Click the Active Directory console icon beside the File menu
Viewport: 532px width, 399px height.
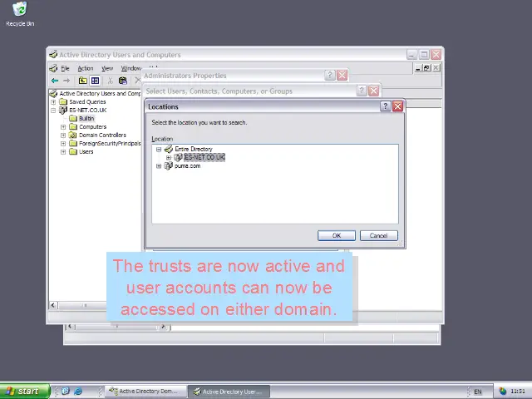point(53,68)
